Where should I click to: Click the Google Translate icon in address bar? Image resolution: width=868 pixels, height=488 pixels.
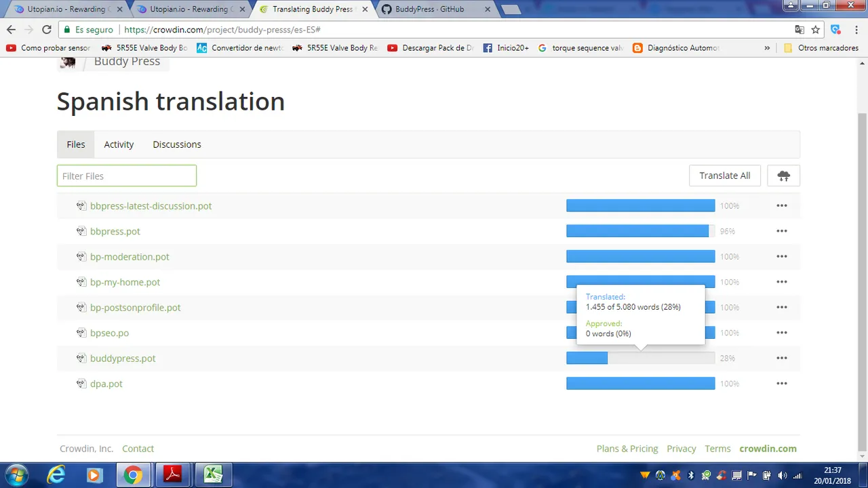[800, 30]
